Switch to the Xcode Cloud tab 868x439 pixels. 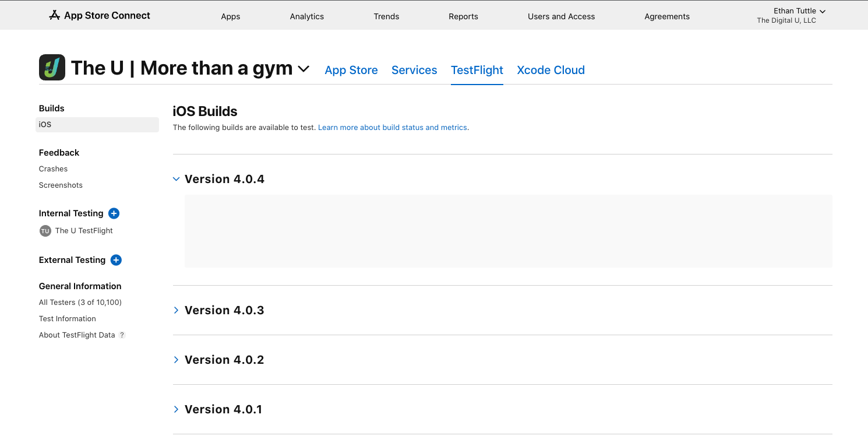point(551,70)
